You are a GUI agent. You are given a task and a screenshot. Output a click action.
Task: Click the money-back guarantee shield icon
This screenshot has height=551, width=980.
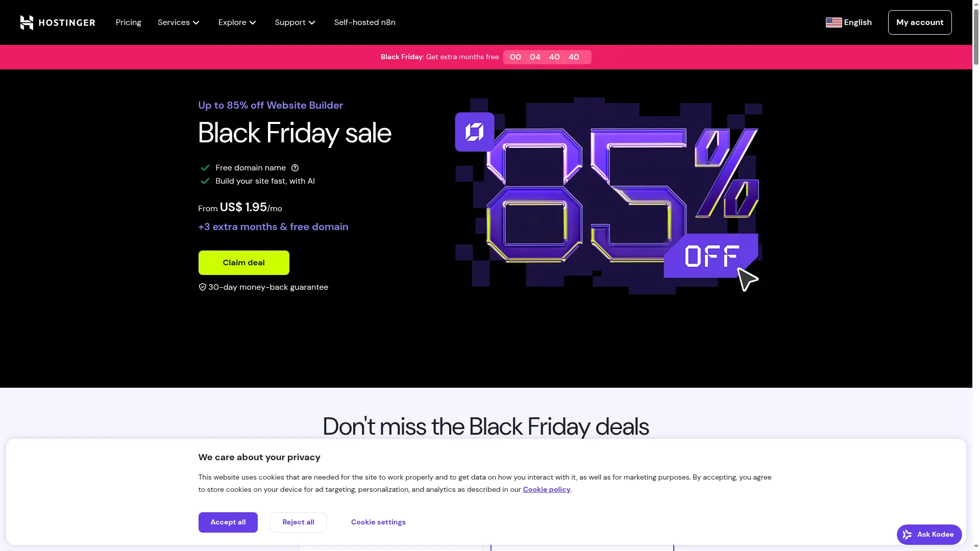202,287
